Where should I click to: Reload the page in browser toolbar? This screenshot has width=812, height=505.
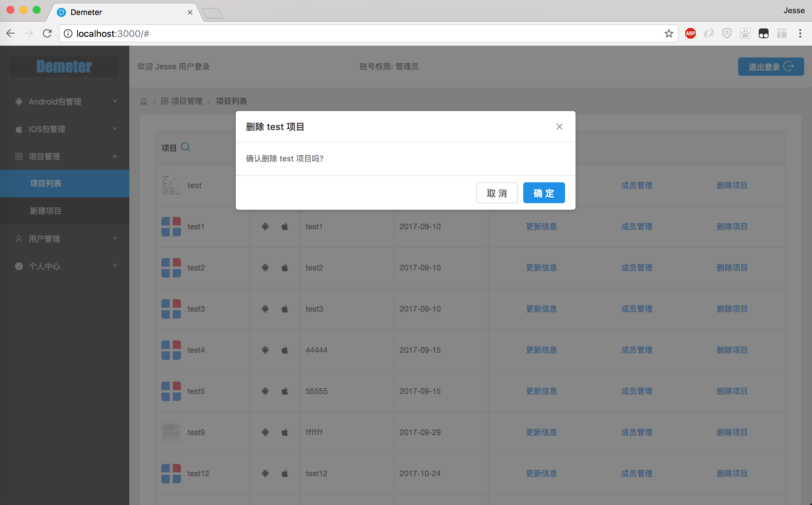click(x=47, y=33)
